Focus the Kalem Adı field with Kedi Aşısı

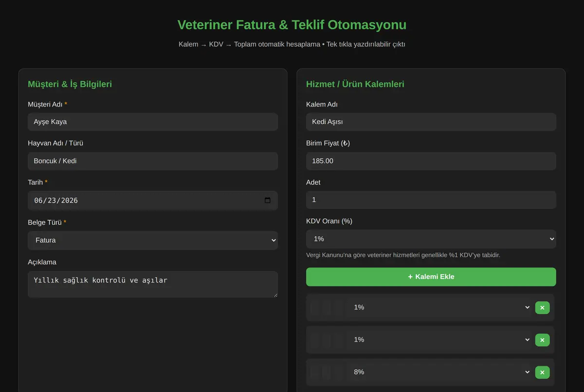pos(431,122)
